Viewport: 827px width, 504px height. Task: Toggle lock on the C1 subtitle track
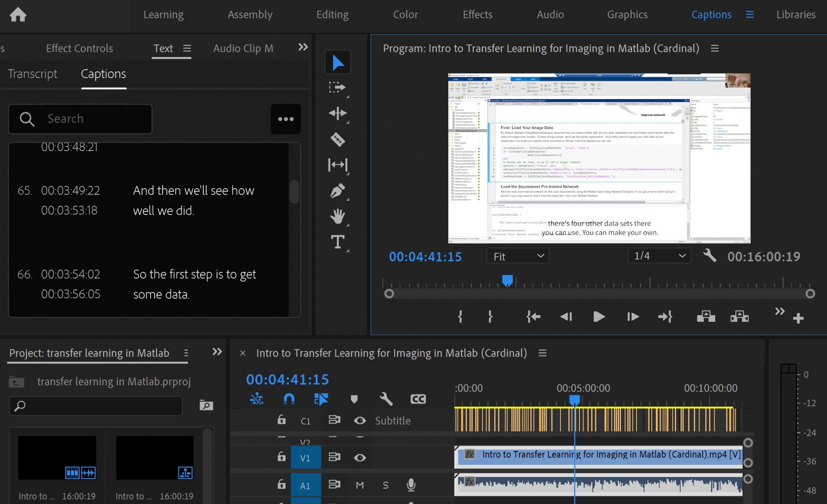coord(281,420)
